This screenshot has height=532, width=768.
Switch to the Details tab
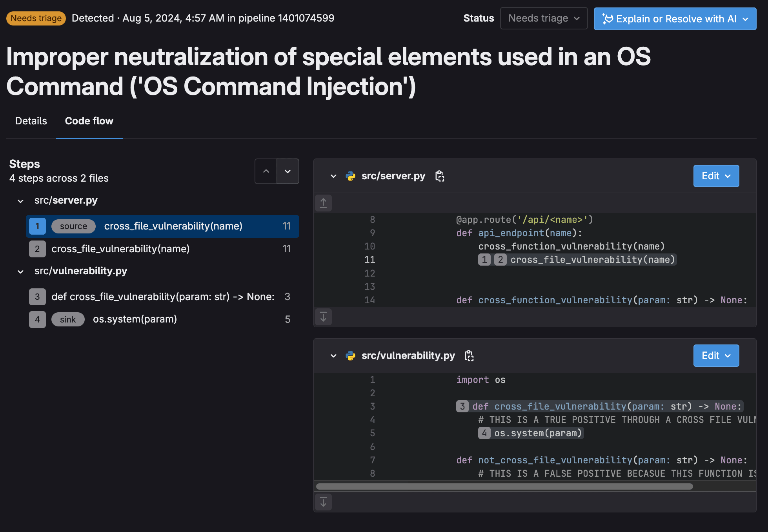click(31, 121)
